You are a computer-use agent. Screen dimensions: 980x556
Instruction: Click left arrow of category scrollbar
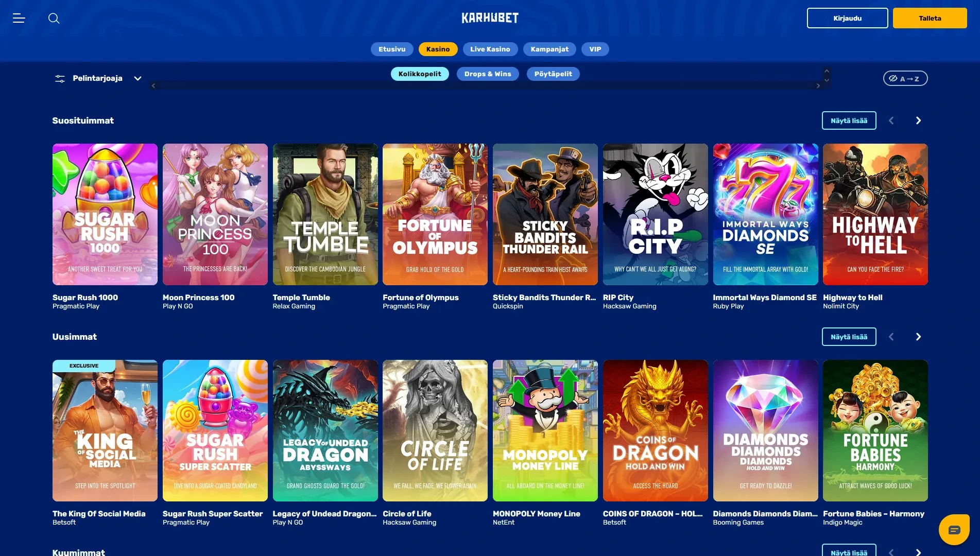pos(153,86)
